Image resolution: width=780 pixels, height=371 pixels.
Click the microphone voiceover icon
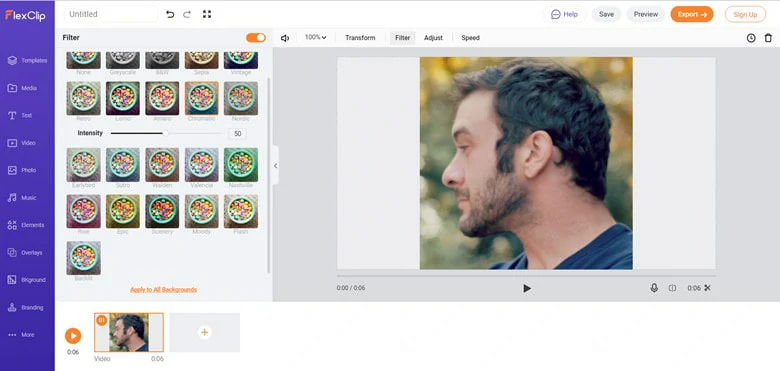point(654,288)
